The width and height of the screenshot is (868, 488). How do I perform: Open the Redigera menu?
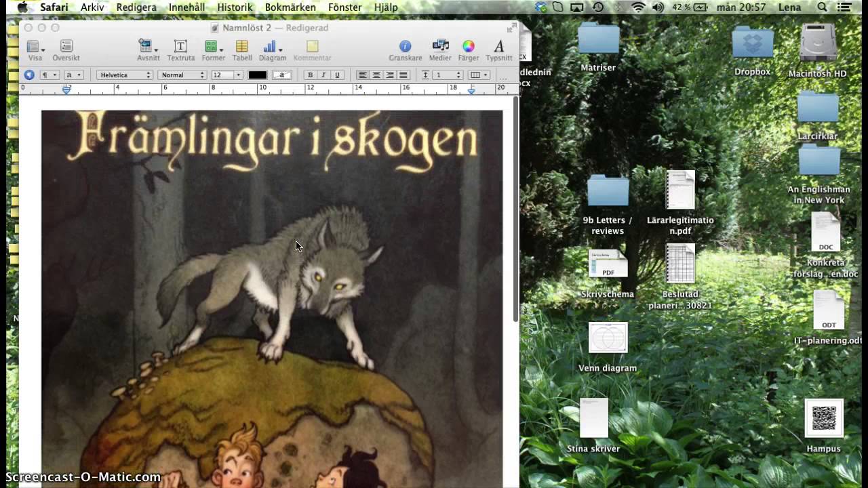coord(136,7)
